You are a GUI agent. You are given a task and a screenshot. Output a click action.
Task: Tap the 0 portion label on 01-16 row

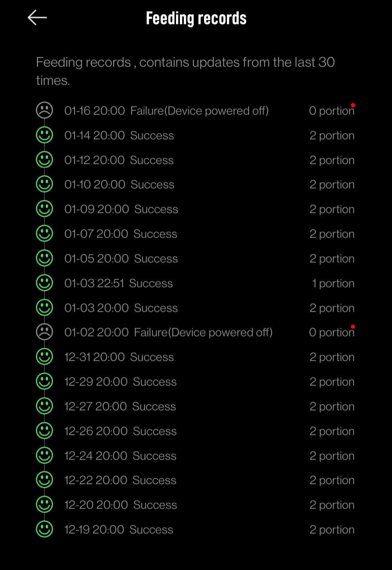click(331, 110)
